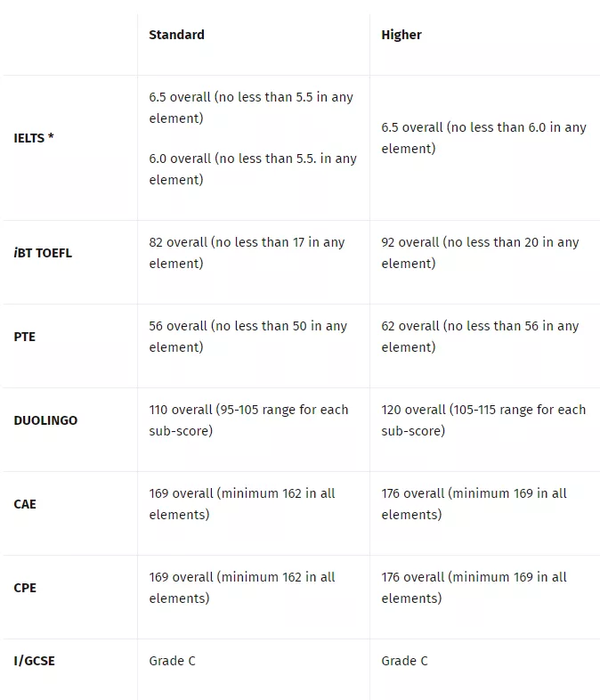Viewport: 600px width, 700px height.
Task: Select the IELTS * row label
Action: pyautogui.click(x=34, y=138)
